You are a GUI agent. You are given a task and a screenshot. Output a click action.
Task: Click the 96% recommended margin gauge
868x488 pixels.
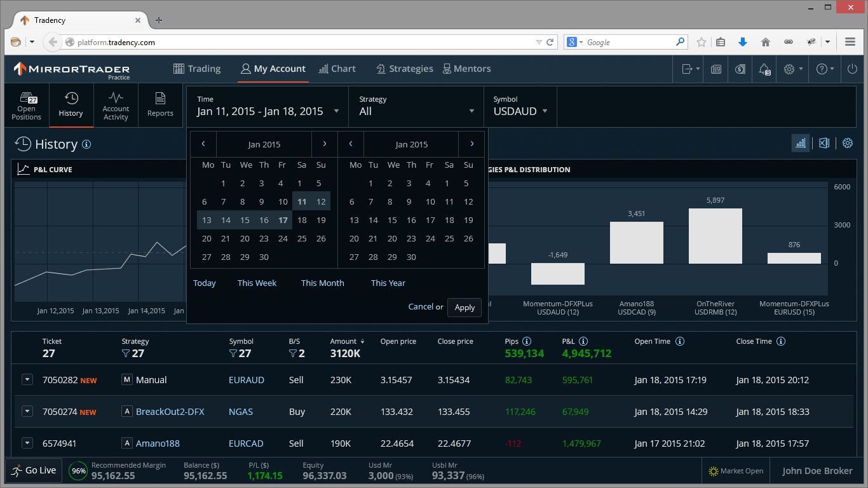pyautogui.click(x=78, y=471)
